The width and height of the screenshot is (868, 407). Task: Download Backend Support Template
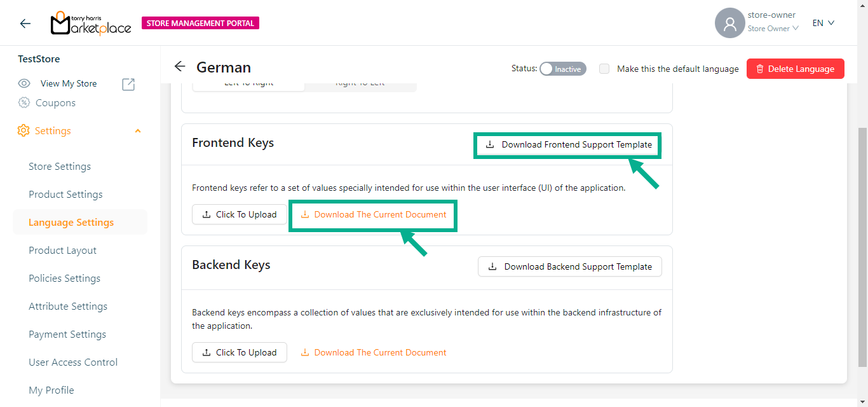[x=569, y=267]
